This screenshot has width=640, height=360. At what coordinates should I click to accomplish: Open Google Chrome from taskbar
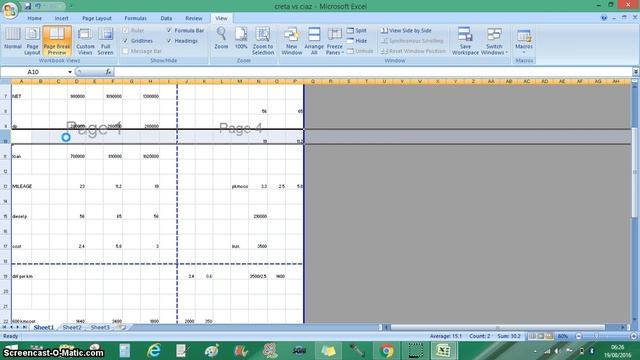(387, 351)
